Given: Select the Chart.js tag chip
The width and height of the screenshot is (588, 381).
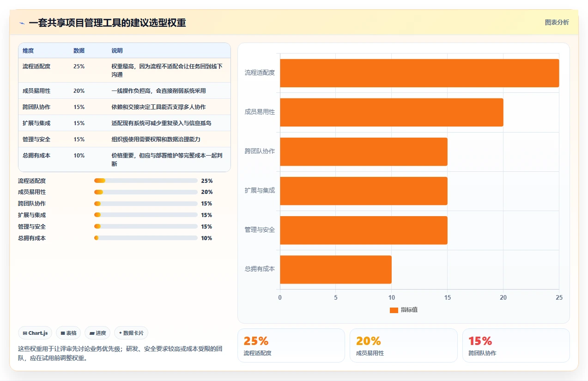Looking at the screenshot, I should (35, 333).
